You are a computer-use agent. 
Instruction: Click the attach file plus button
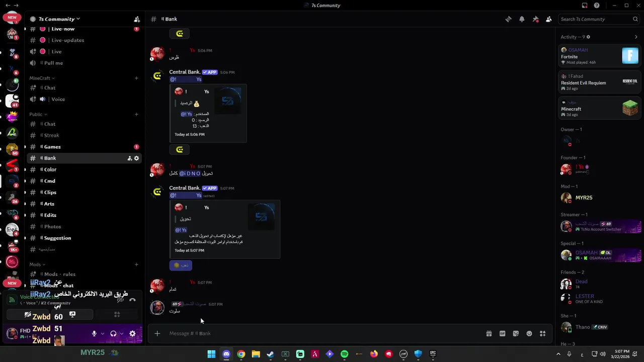tap(157, 333)
